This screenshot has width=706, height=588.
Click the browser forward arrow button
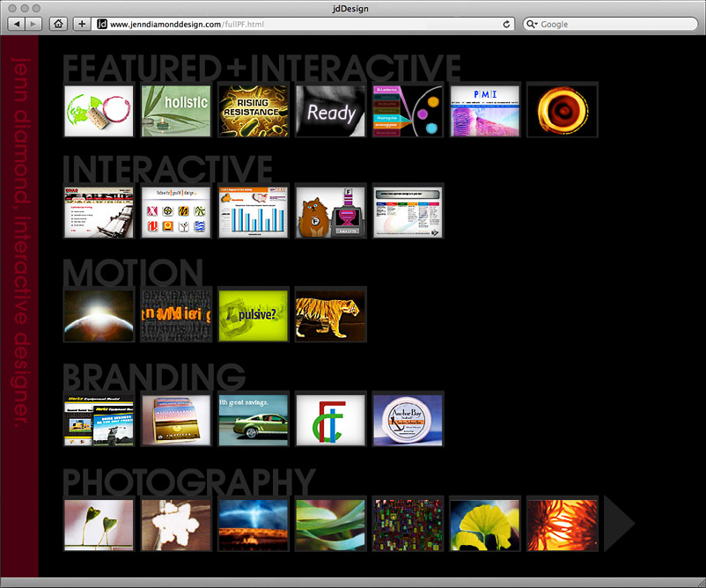coord(33,24)
